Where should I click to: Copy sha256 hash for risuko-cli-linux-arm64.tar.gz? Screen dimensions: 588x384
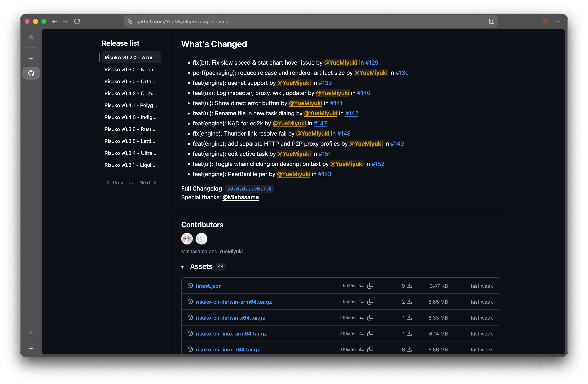[x=370, y=334]
